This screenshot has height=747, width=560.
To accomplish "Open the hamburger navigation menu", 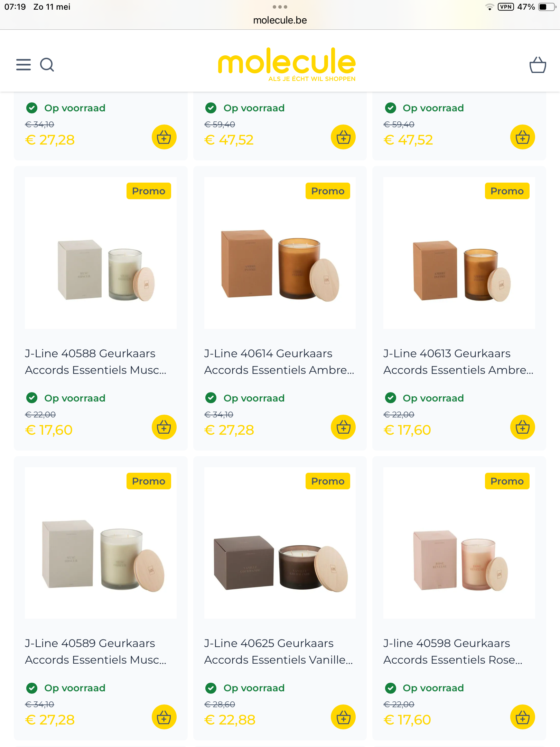I will 24,65.
